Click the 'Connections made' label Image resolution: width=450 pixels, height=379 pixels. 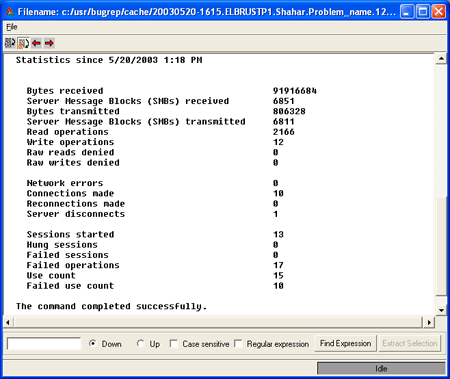70,193
